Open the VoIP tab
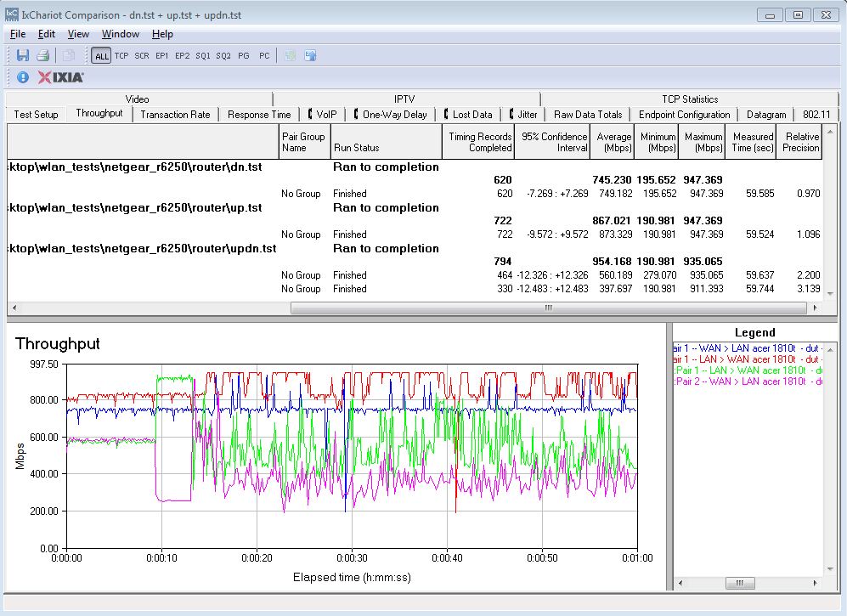 [x=323, y=115]
